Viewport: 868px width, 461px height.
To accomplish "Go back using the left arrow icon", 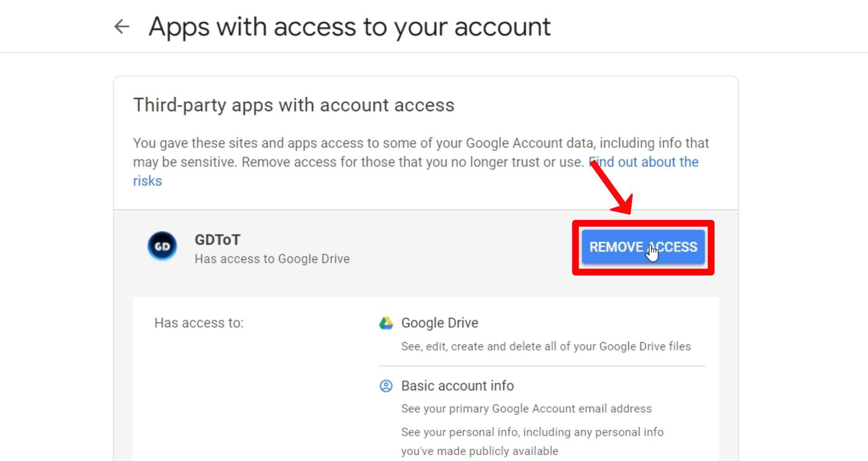I will tap(122, 27).
